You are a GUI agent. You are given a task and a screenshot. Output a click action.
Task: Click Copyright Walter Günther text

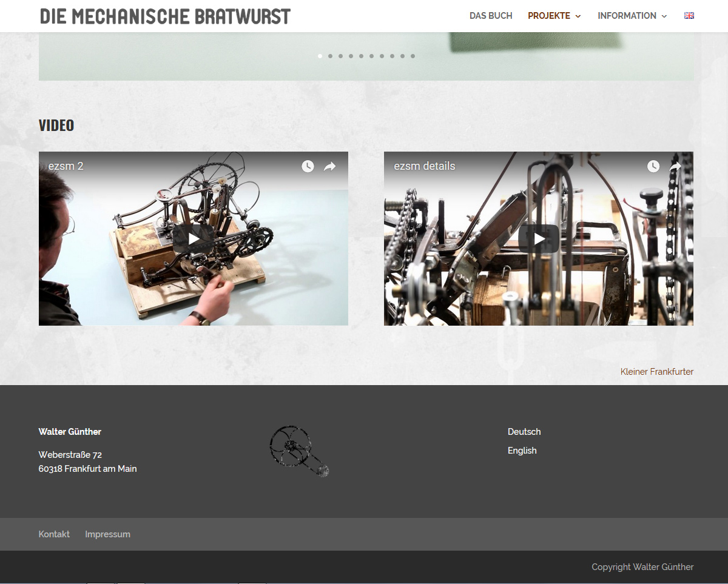[x=642, y=567]
